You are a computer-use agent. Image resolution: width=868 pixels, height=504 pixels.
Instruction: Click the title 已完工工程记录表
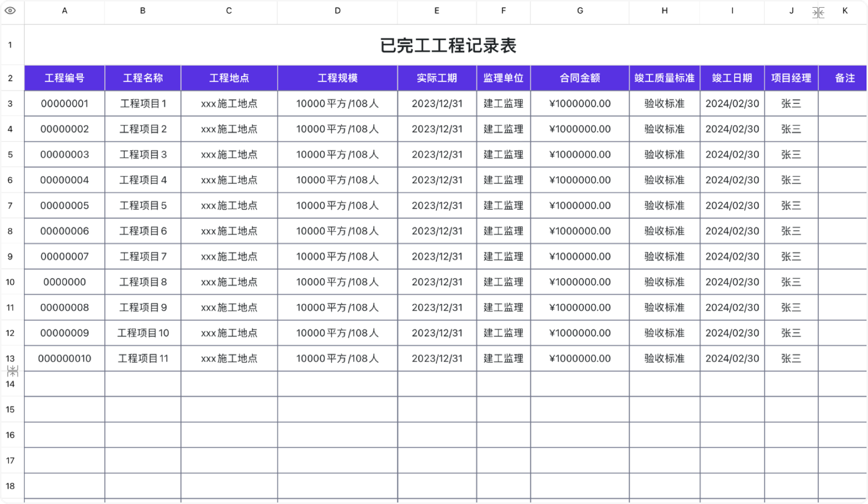coord(448,45)
